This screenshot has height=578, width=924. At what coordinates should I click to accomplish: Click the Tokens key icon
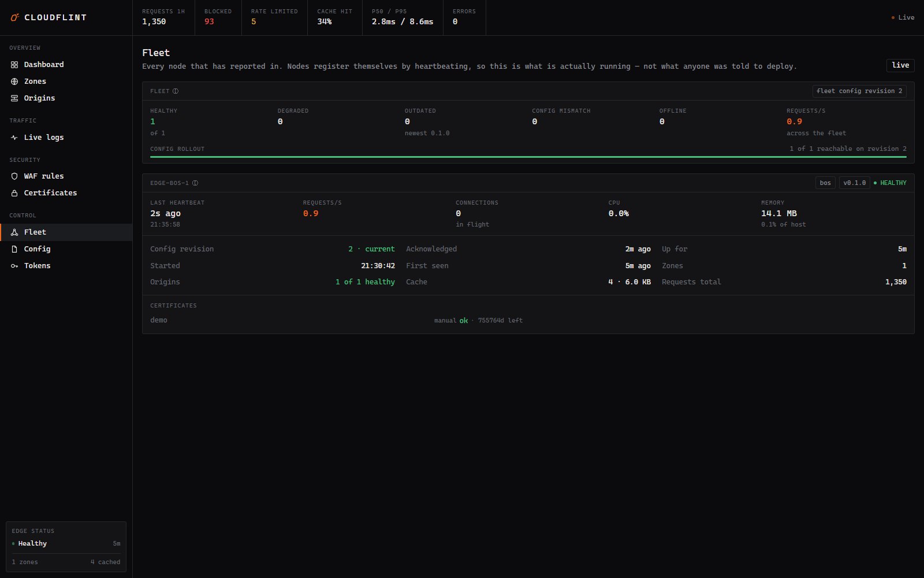tap(14, 266)
